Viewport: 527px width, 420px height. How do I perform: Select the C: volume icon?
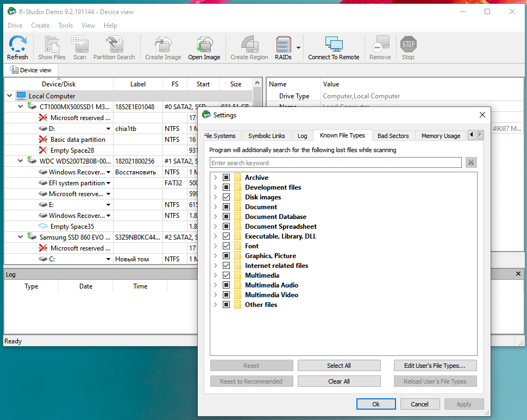43,259
